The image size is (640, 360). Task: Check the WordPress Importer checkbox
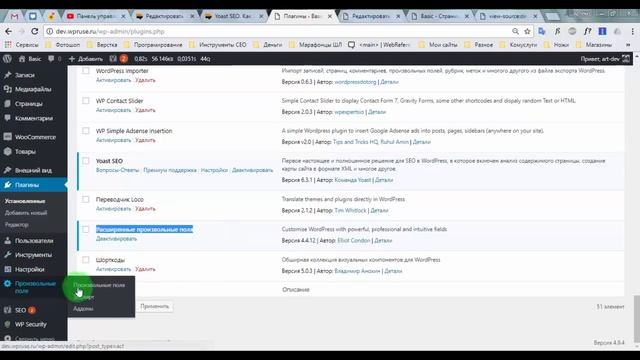coord(86,71)
